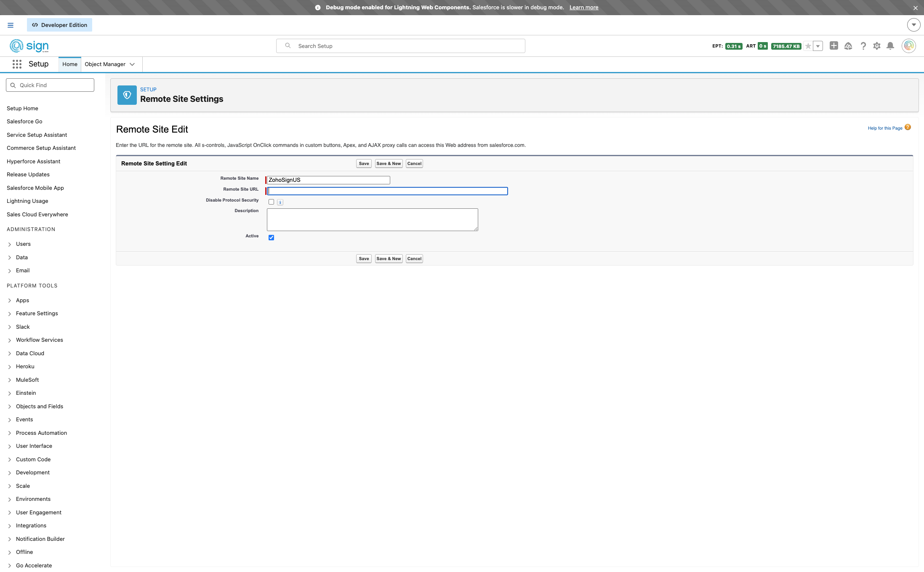This screenshot has width=924, height=572.
Task: Open the Object Manager tab dropdown chevron
Action: (x=132, y=64)
